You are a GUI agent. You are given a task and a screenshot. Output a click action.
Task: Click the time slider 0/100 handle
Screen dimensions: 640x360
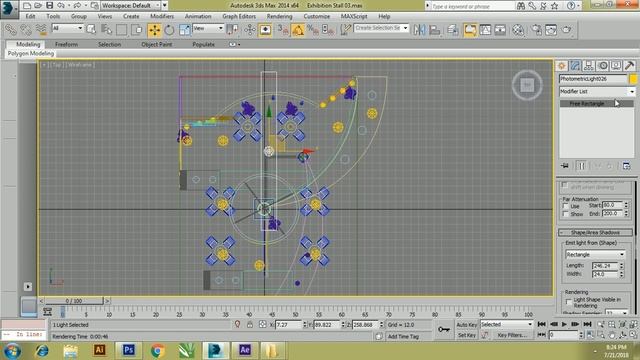point(74,301)
